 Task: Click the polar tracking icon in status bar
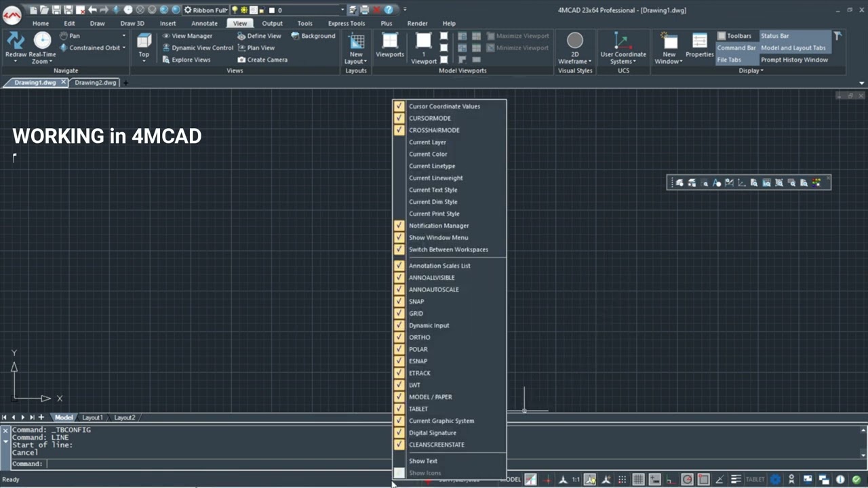(687, 480)
